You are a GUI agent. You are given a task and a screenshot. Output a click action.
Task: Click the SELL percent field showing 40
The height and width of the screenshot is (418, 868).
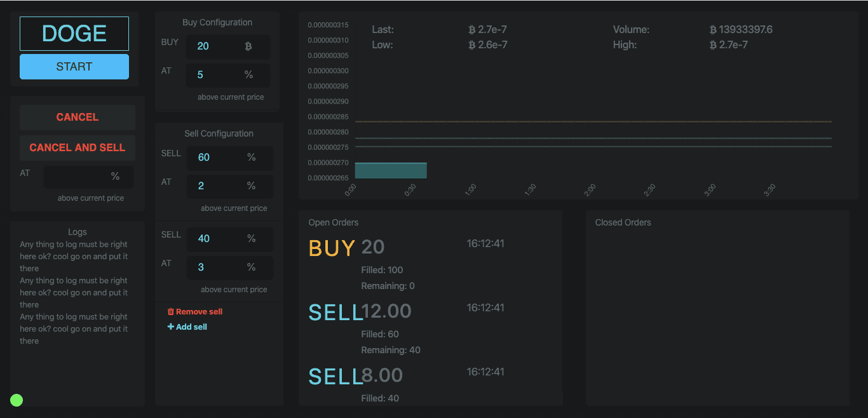pyautogui.click(x=230, y=239)
